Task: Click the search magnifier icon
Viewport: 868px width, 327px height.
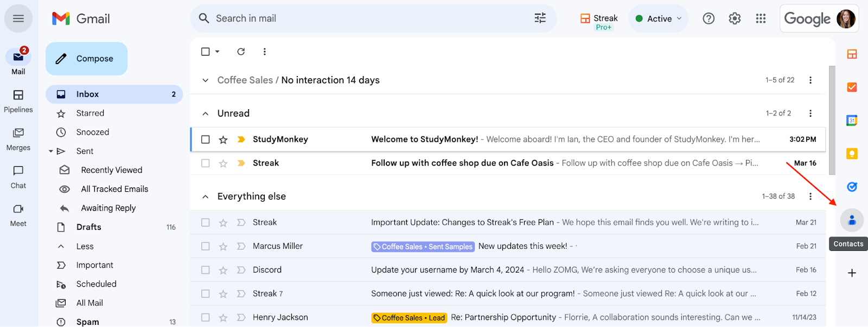Action: (204, 18)
